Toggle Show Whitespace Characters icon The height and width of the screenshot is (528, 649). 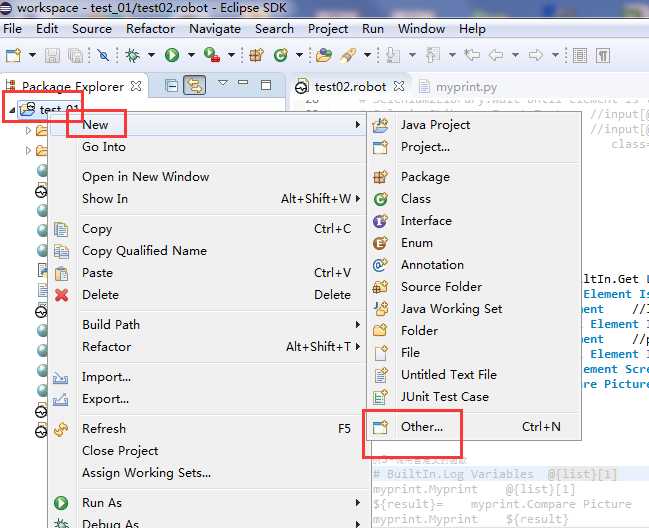click(603, 55)
